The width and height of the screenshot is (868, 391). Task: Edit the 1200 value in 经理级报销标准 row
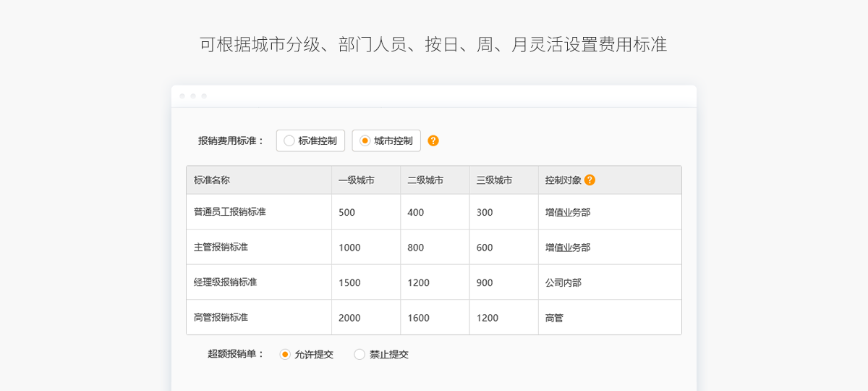418,282
